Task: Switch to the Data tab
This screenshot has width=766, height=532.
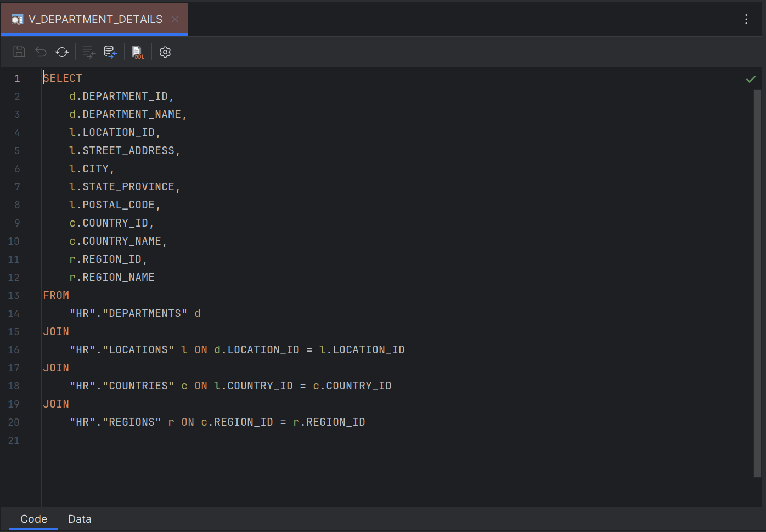Action: click(x=80, y=519)
